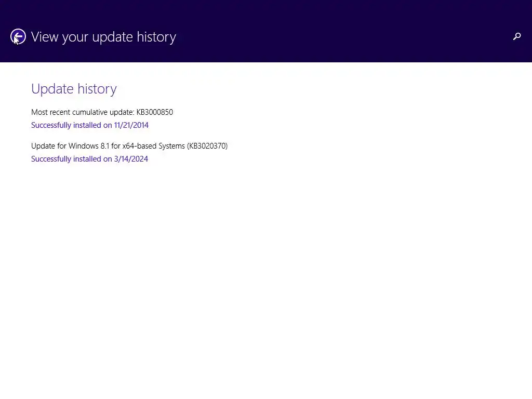
Task: Open the KB3000850 'Successfully installed on 11/21/2014' link
Action: pyautogui.click(x=90, y=125)
